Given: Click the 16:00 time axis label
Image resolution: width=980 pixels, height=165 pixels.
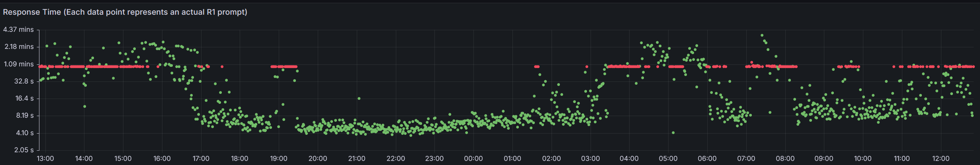Looking at the screenshot, I should point(162,159).
